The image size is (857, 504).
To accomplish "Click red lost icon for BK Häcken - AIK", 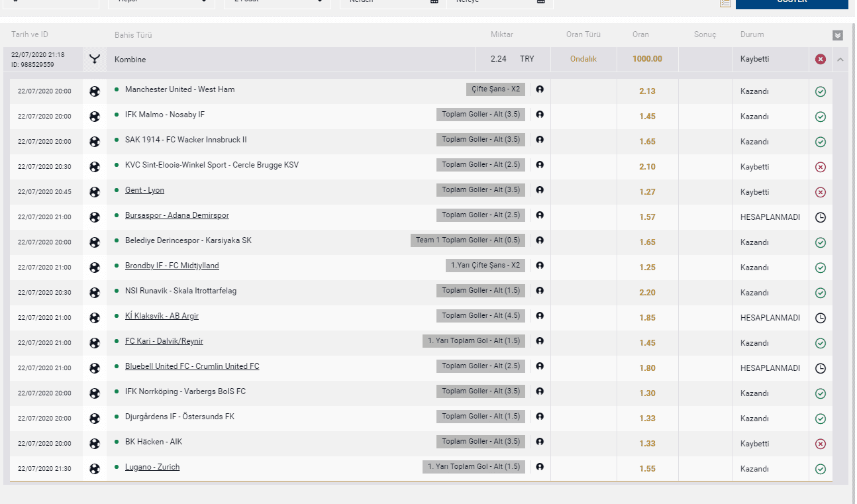I will tap(821, 444).
